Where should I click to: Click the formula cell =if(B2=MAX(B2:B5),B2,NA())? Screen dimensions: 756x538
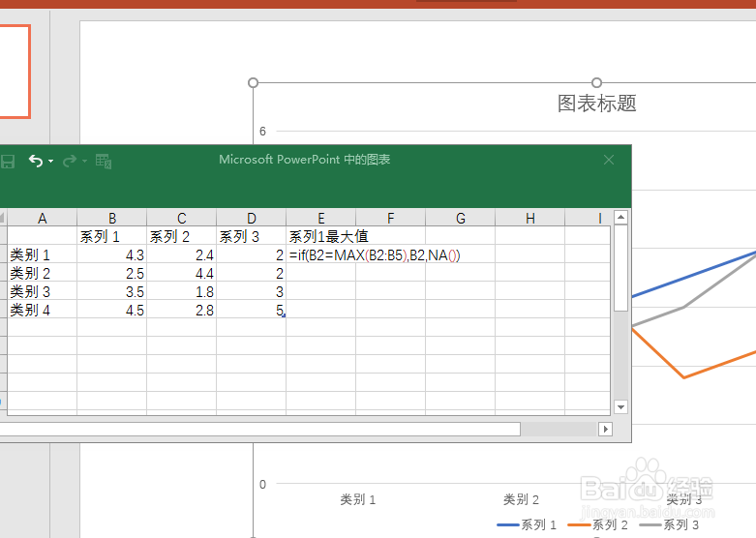pos(375,254)
